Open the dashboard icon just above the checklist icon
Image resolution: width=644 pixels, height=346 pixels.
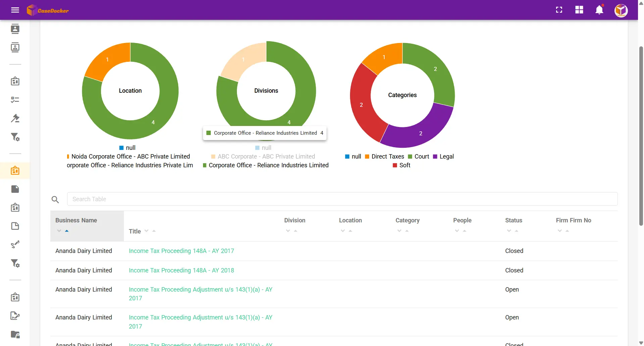pyautogui.click(x=15, y=81)
